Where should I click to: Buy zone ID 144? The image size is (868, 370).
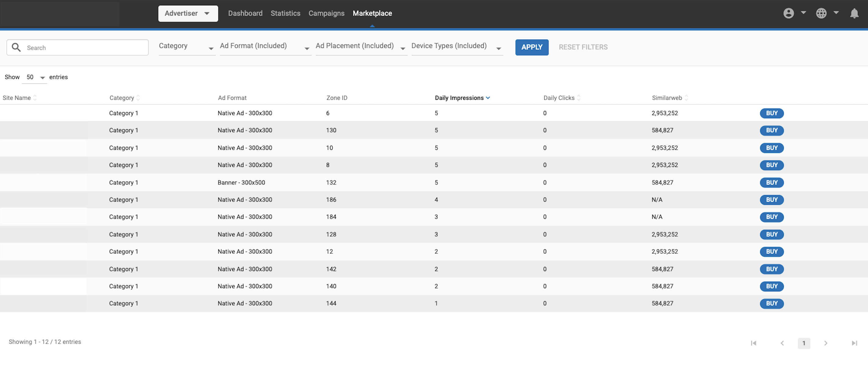(771, 303)
